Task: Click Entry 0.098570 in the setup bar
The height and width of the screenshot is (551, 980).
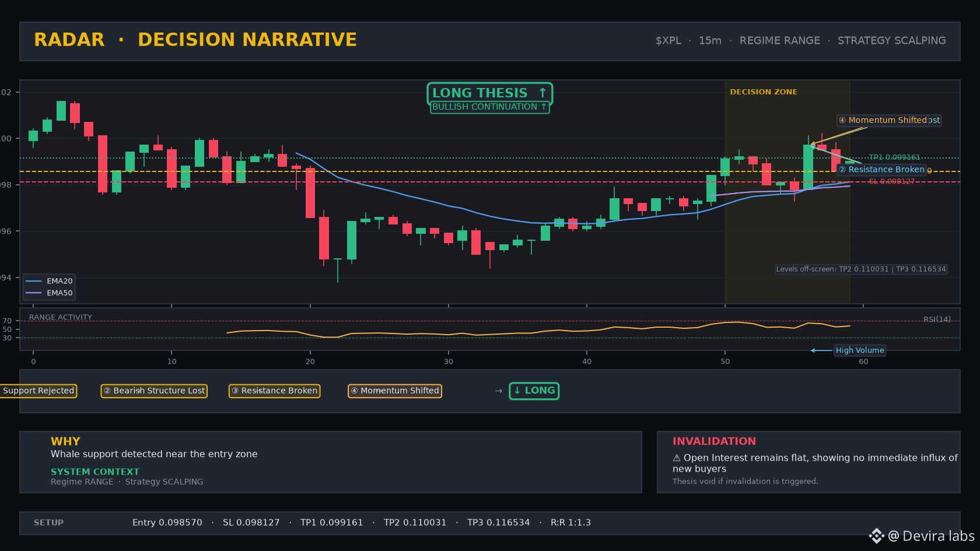Action: pyautogui.click(x=167, y=523)
